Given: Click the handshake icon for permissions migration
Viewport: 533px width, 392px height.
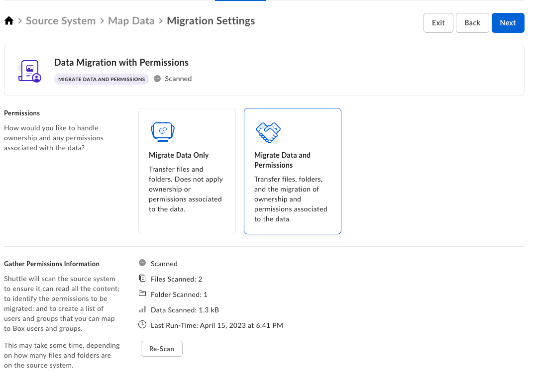Looking at the screenshot, I should coord(268,132).
